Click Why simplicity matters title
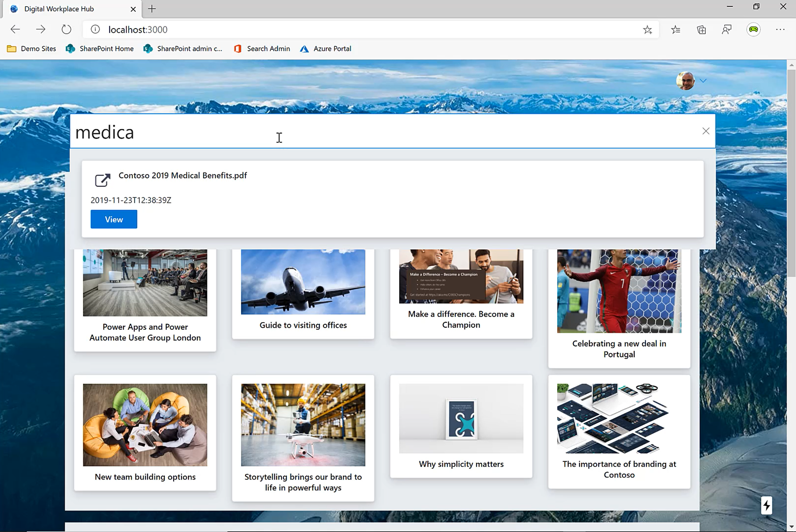The height and width of the screenshot is (532, 796). 461,464
